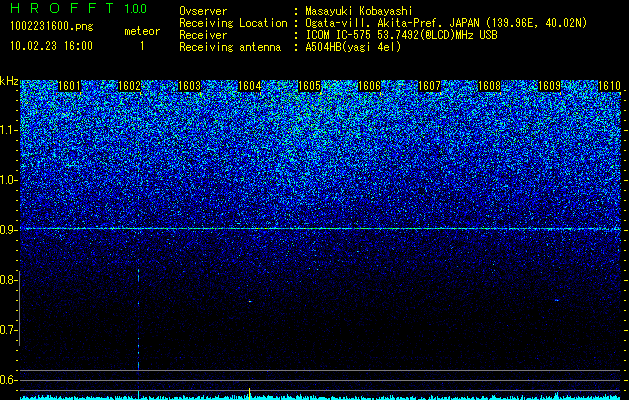
Task: Click the kHz axis unit label
Action: pyautogui.click(x=9, y=81)
